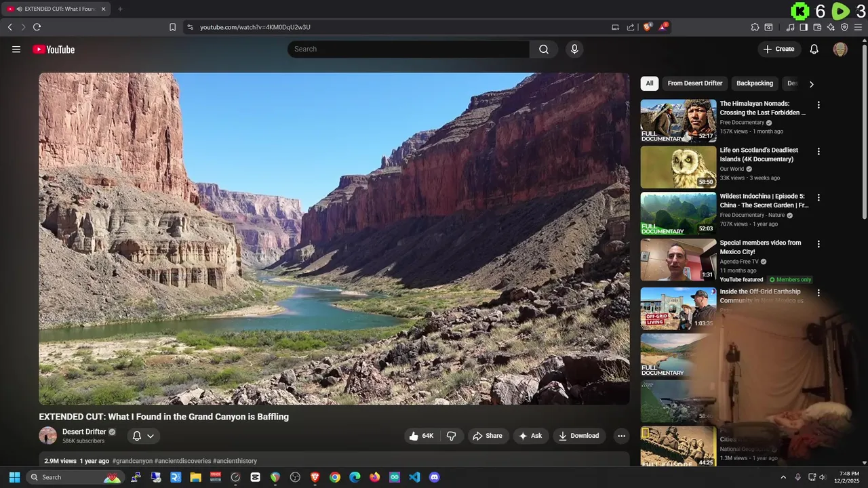
Task: Show more filter chips with right arrow
Action: [811, 84]
